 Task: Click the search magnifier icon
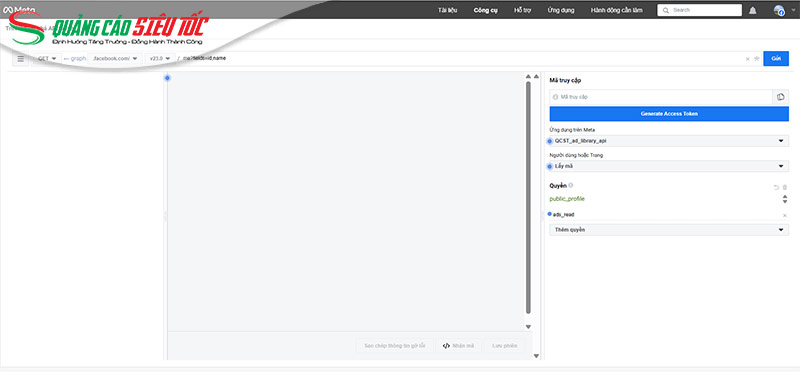pos(666,10)
